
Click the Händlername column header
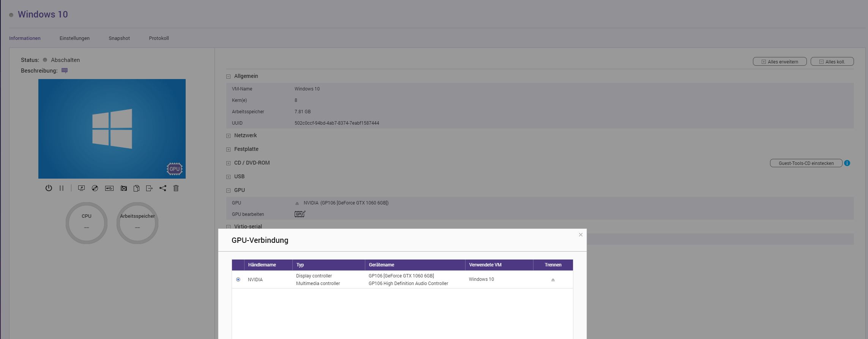[268, 265]
